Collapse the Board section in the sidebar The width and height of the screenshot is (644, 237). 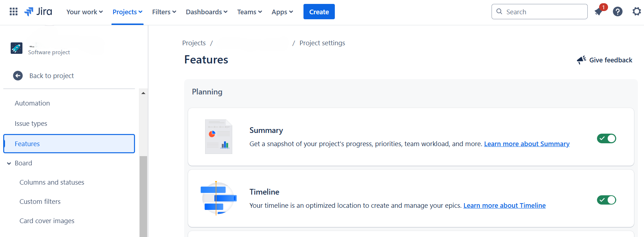click(x=9, y=163)
